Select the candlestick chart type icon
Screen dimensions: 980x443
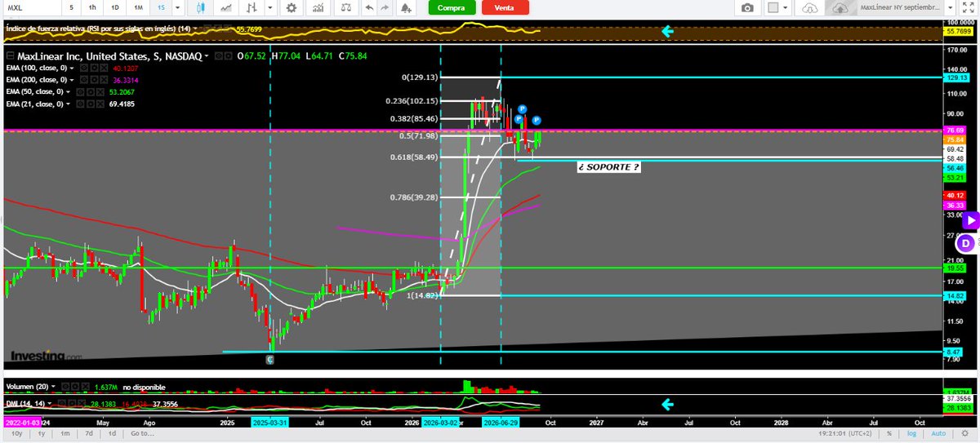[202, 7]
